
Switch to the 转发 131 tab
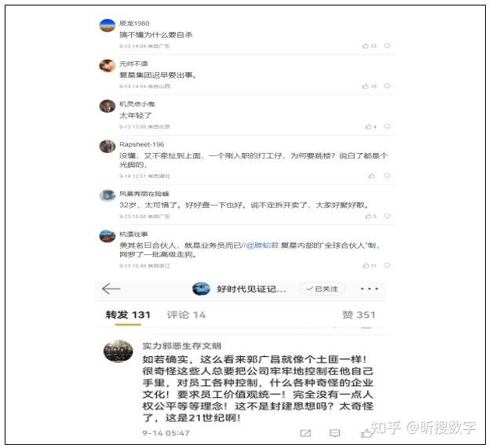[x=128, y=315]
